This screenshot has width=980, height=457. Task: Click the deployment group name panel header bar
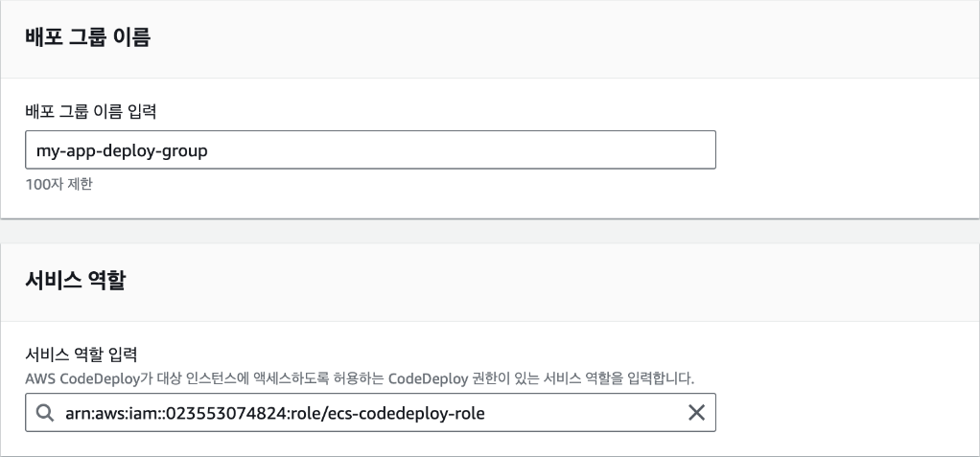tap(490, 38)
